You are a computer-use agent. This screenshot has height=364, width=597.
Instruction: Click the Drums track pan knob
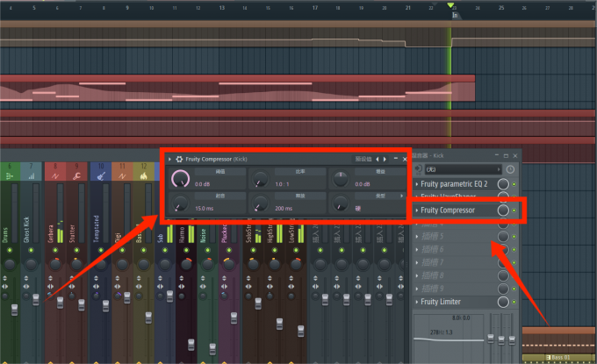(10, 264)
